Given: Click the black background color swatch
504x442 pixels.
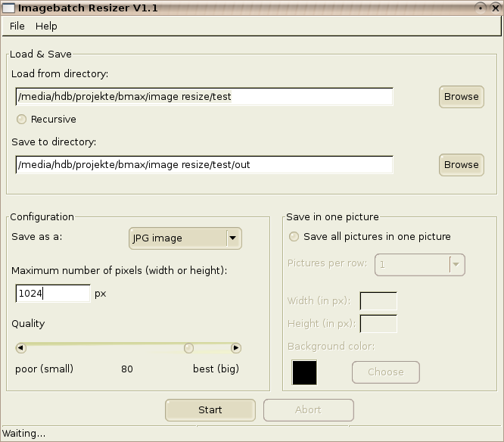Looking at the screenshot, I should tap(304, 372).
